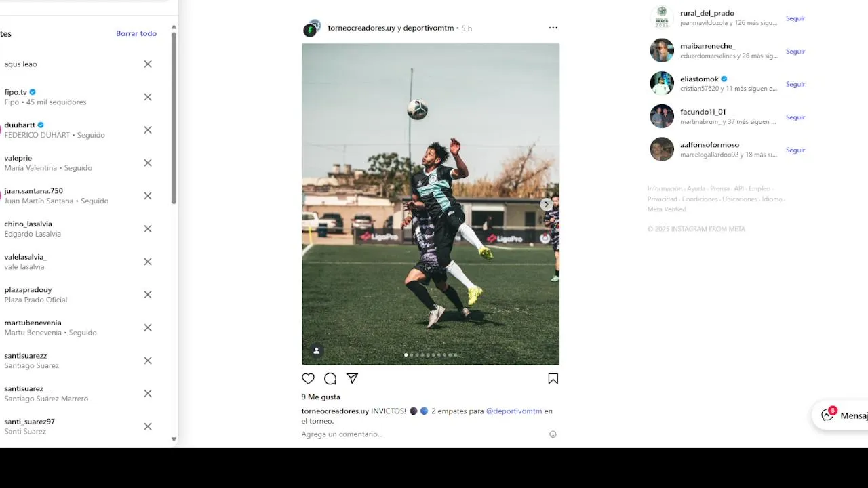The width and height of the screenshot is (868, 488).
Task: Show tagged people on the photo
Action: (x=316, y=350)
